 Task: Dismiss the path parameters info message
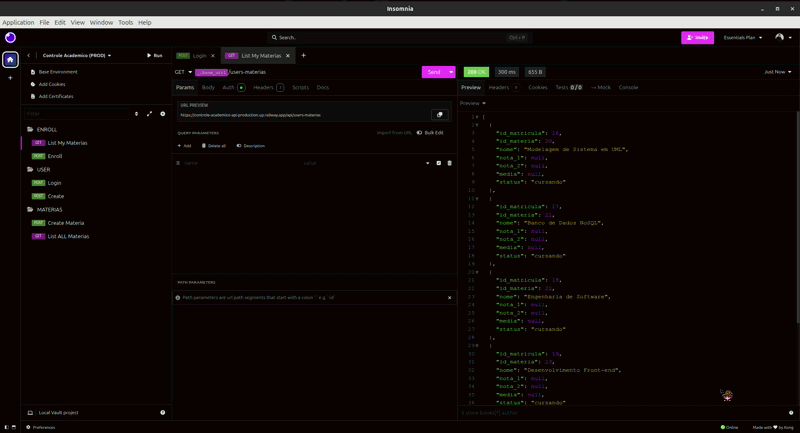tap(449, 297)
